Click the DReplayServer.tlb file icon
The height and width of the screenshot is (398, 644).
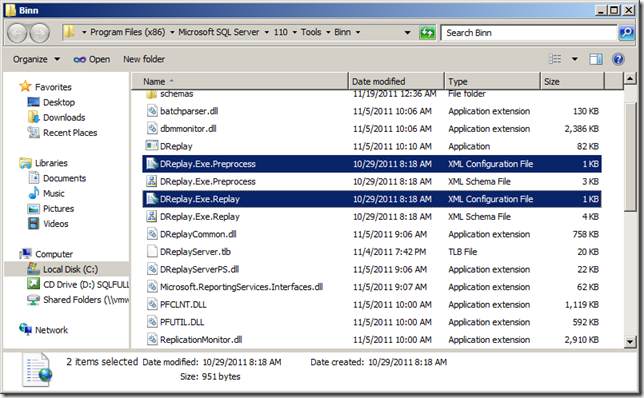coord(152,251)
